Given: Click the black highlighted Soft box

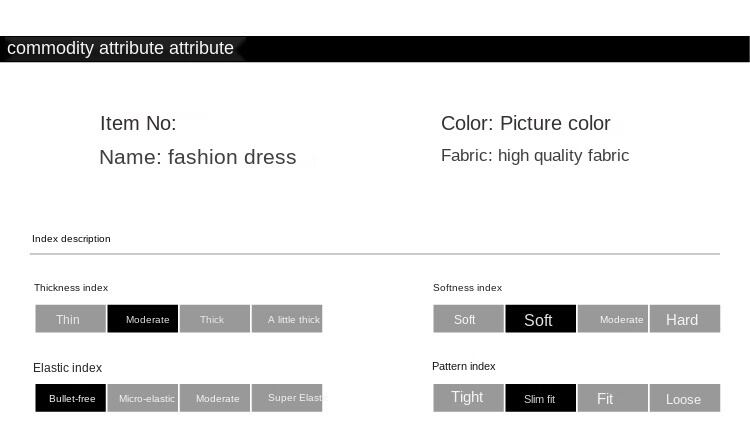Looking at the screenshot, I should (540, 319).
